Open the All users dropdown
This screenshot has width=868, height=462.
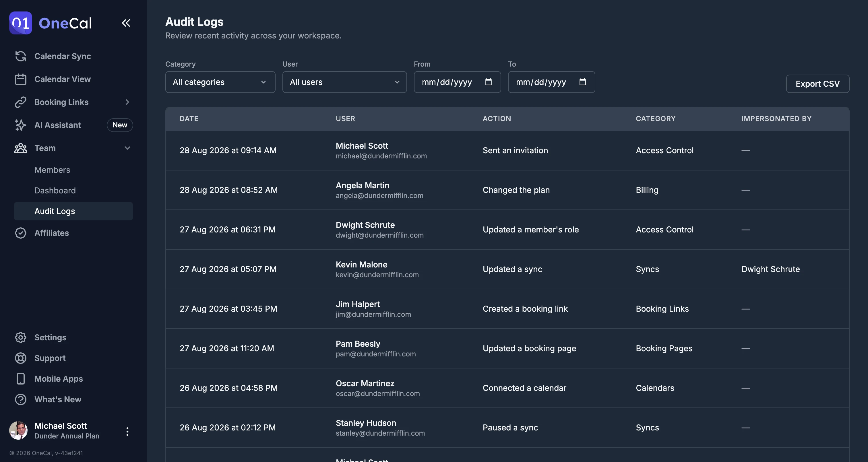coord(344,82)
